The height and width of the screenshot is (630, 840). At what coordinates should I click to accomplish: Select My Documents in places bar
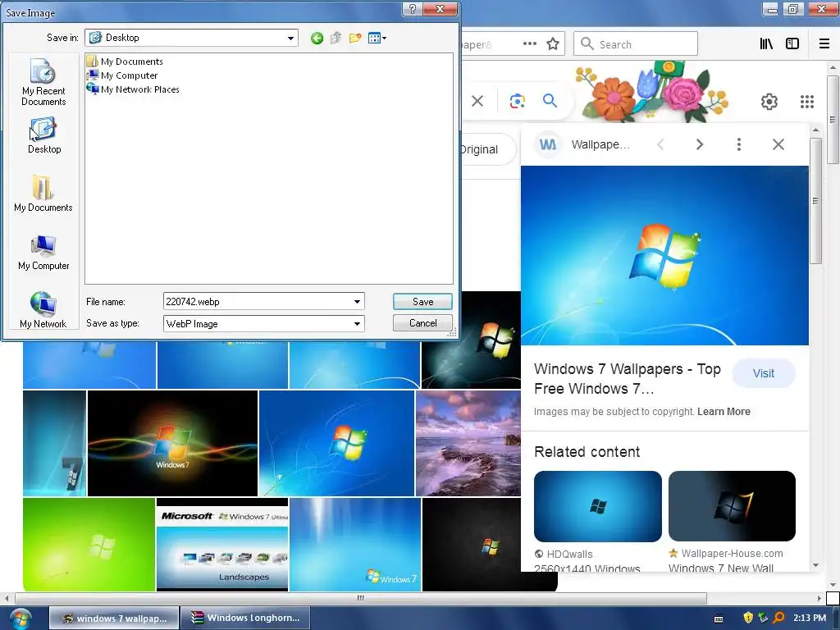[43, 194]
